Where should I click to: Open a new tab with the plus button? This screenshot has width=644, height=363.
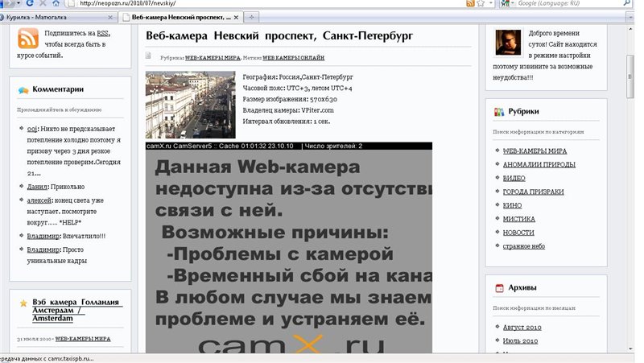tap(251, 17)
